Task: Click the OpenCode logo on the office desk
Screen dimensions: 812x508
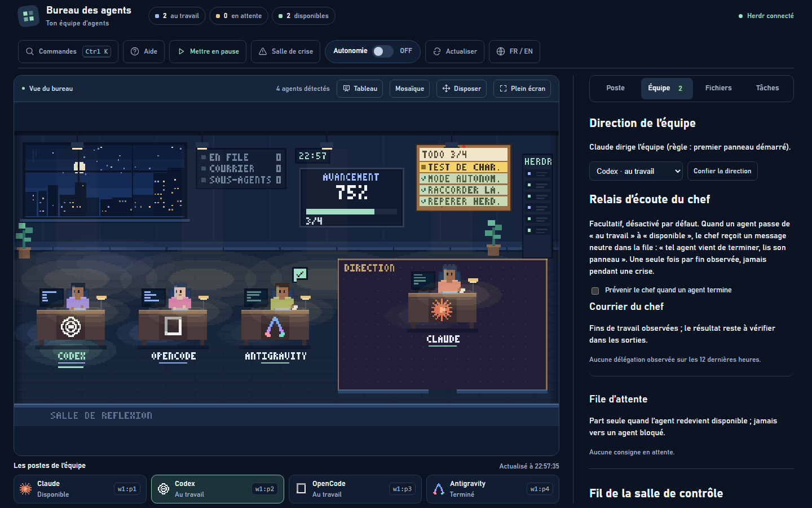Action: 173,326
